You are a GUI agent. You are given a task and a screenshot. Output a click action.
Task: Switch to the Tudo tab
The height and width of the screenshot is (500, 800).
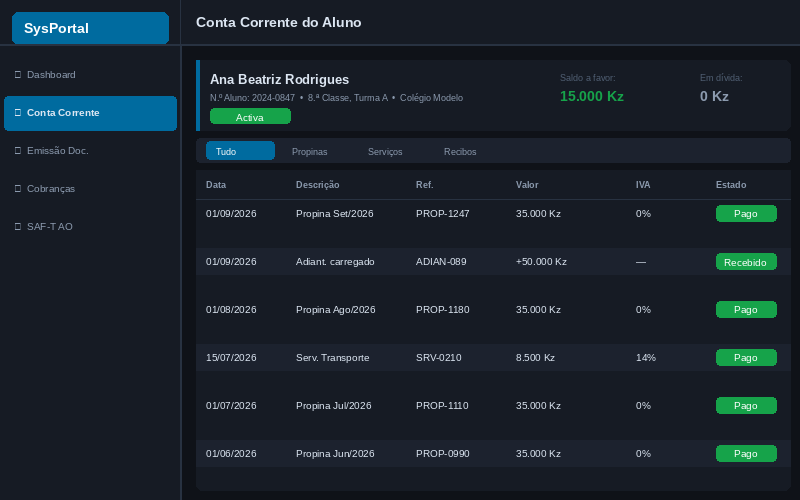point(240,151)
